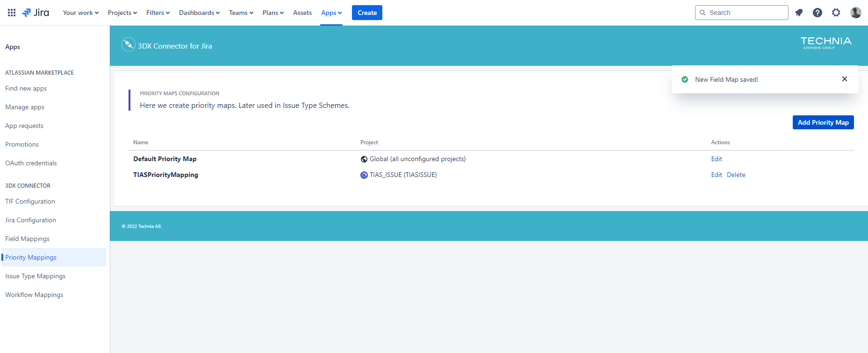The height and width of the screenshot is (353, 868).
Task: Expand the Your work dropdown
Action: (80, 13)
